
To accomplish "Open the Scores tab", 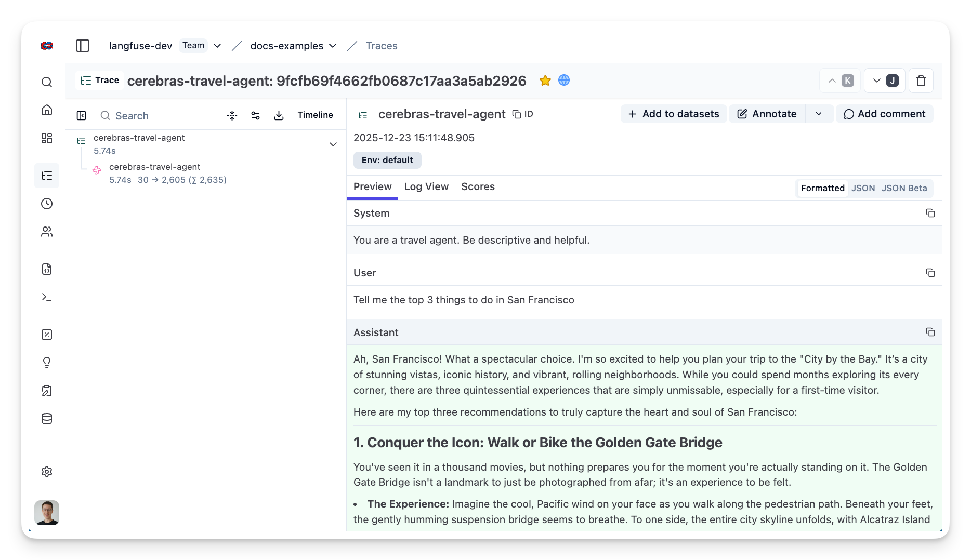I will [478, 186].
